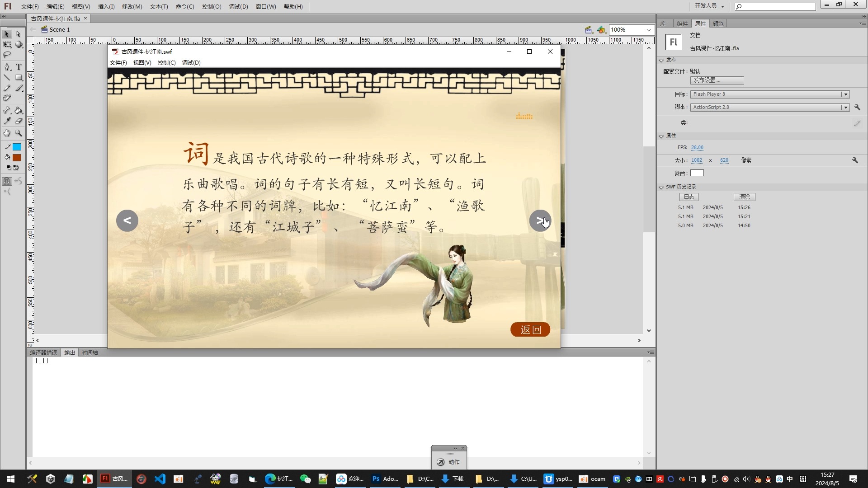Toggle the Snap to Objects magnet
This screenshot has height=488, width=868.
pyautogui.click(x=7, y=181)
